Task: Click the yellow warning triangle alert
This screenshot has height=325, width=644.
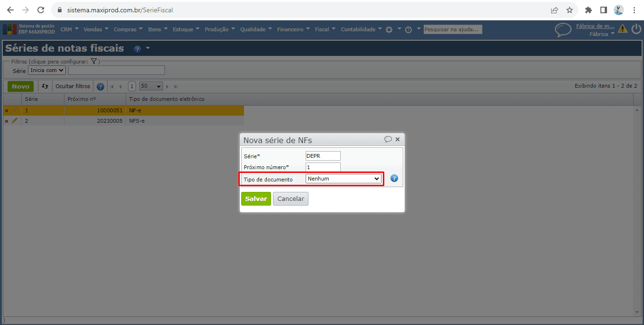Action: click(x=623, y=29)
